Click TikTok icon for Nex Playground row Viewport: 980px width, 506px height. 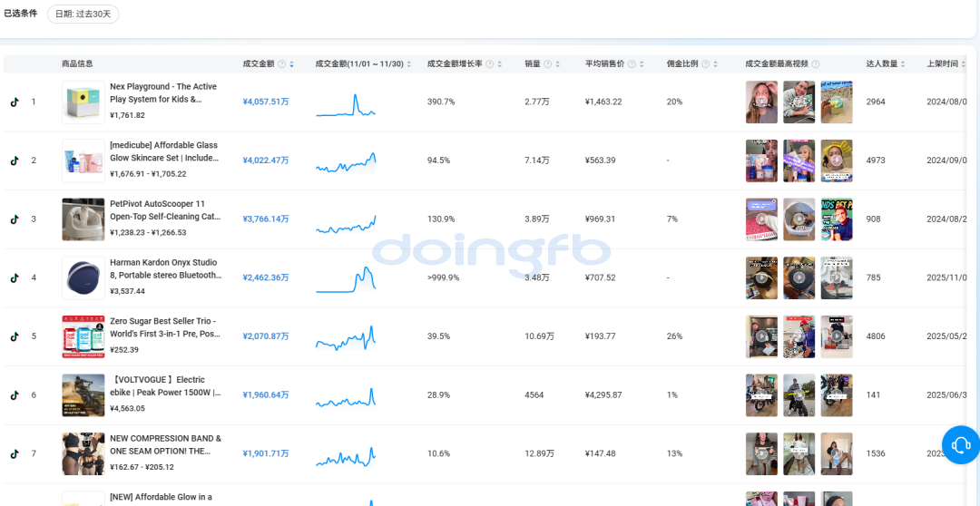pyautogui.click(x=15, y=102)
